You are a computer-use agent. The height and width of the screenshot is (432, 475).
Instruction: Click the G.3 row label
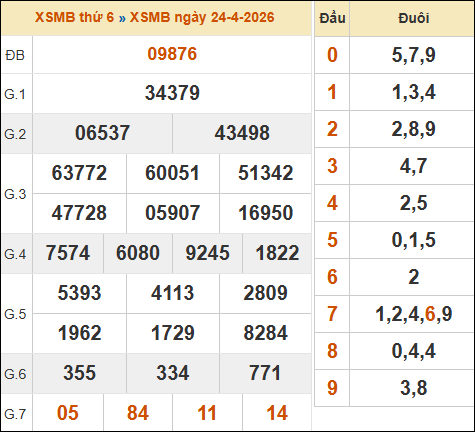tap(15, 194)
